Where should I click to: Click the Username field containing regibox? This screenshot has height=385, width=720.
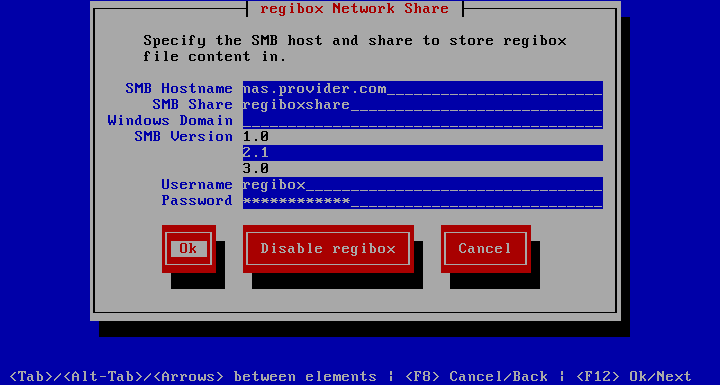[x=422, y=185]
